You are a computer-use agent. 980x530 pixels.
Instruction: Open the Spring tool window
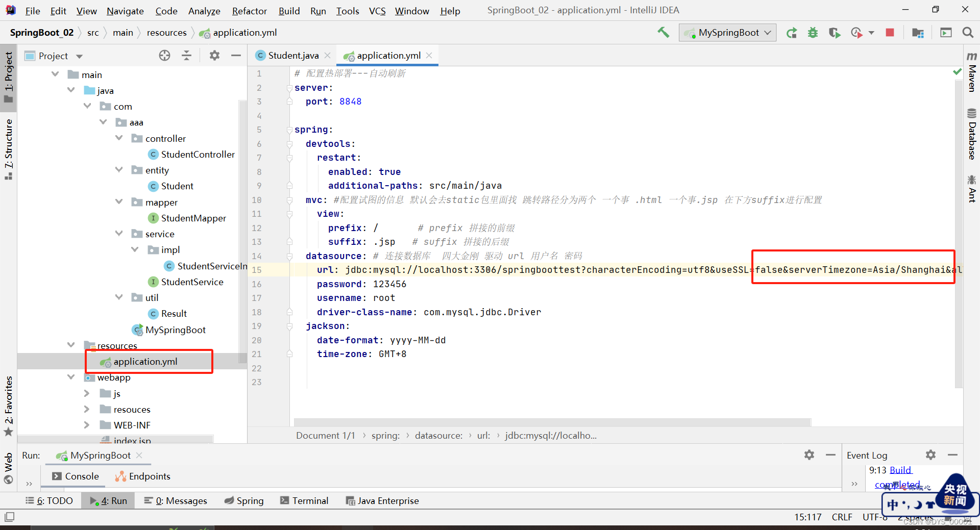pyautogui.click(x=244, y=500)
